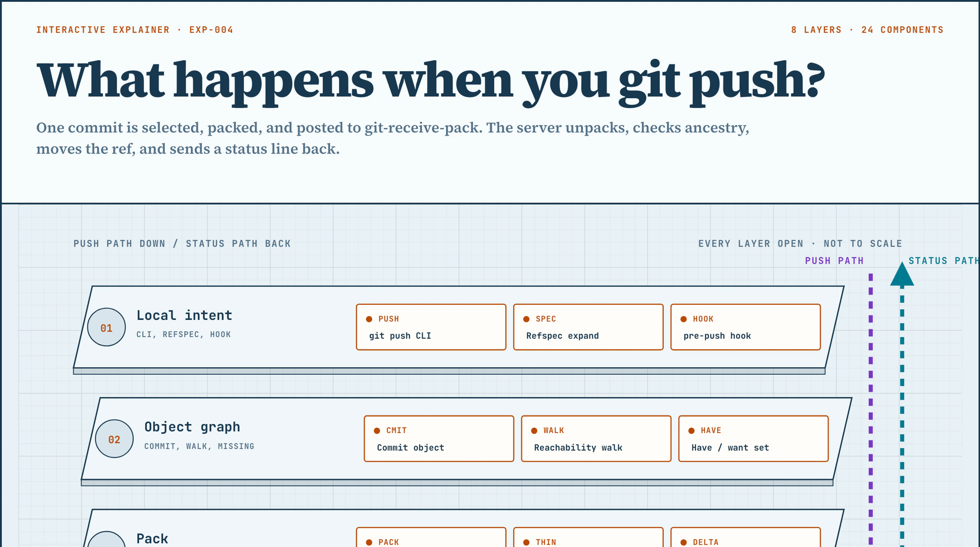Expand the Local intent layer heading
Viewport: 980px width, 547px height.
[184, 315]
